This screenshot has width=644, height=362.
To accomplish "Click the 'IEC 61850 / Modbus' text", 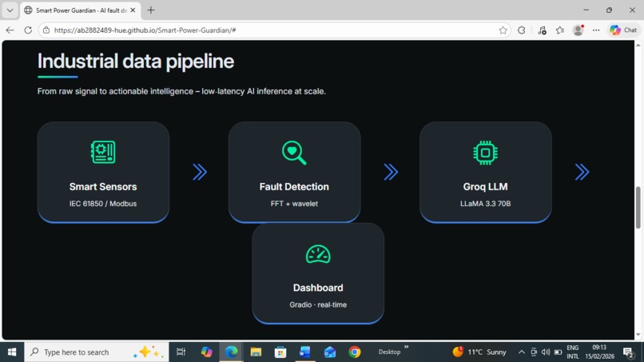I will point(103,204).
